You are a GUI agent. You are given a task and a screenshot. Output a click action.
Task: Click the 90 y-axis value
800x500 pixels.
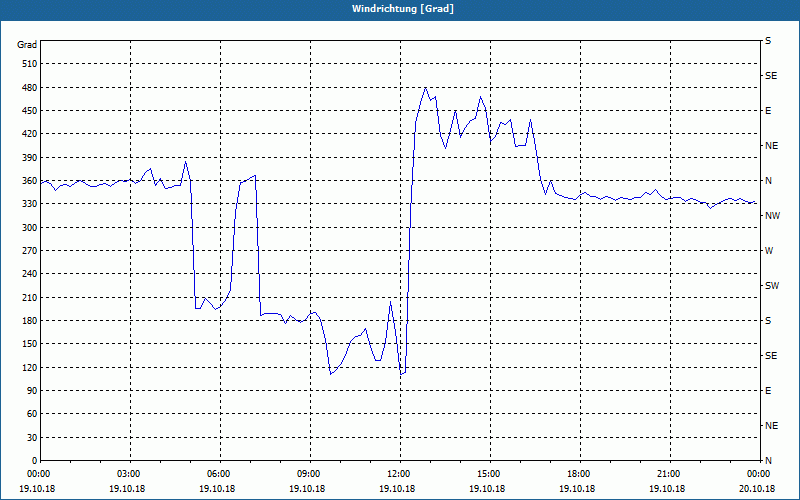tap(32, 391)
